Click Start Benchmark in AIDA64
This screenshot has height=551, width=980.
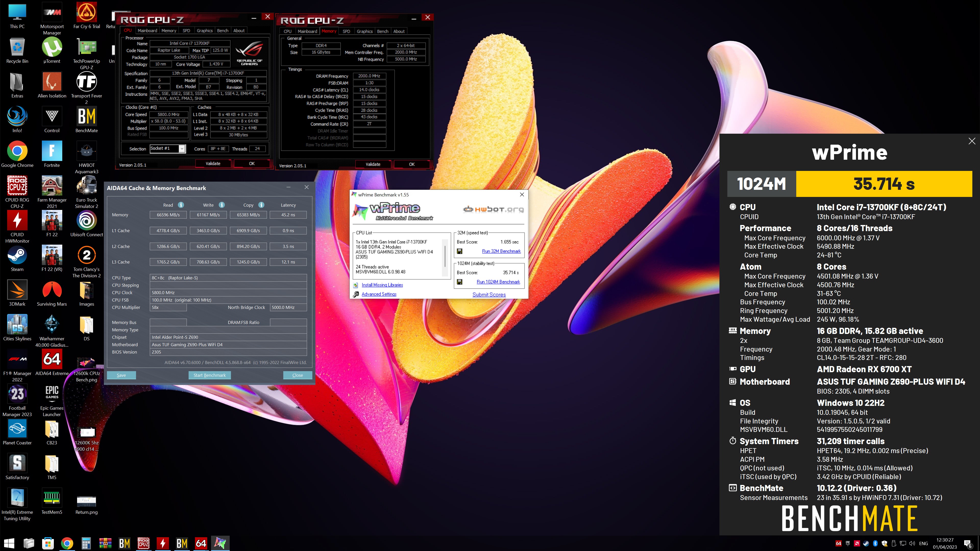tap(210, 375)
